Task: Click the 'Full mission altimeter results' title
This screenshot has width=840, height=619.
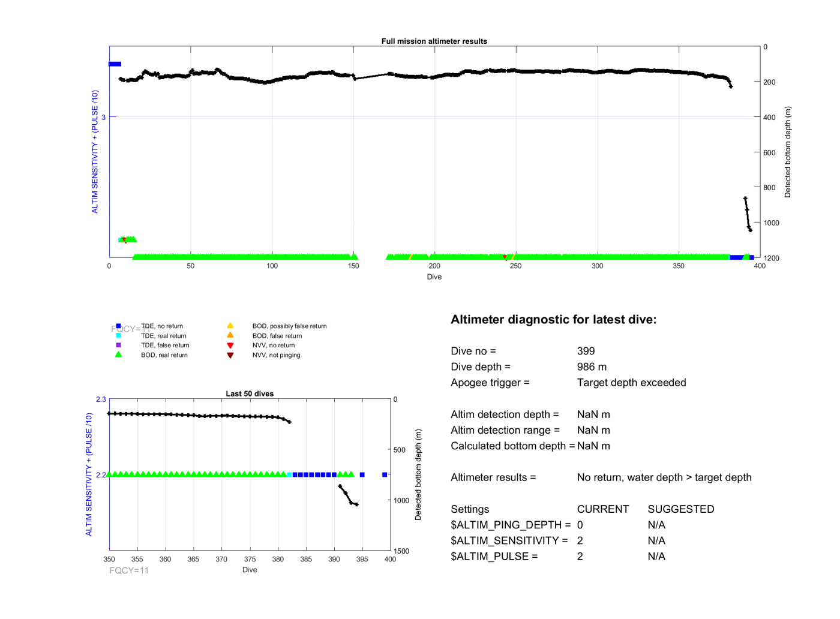Action: tap(434, 41)
